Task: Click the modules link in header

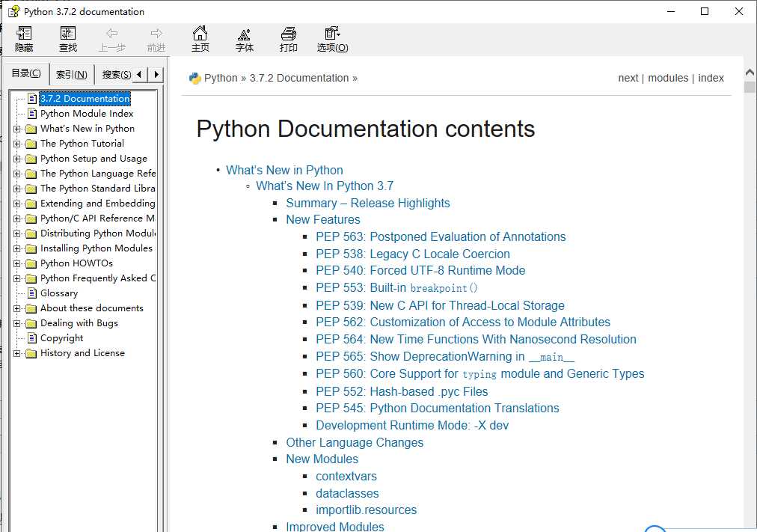Action: click(x=668, y=79)
